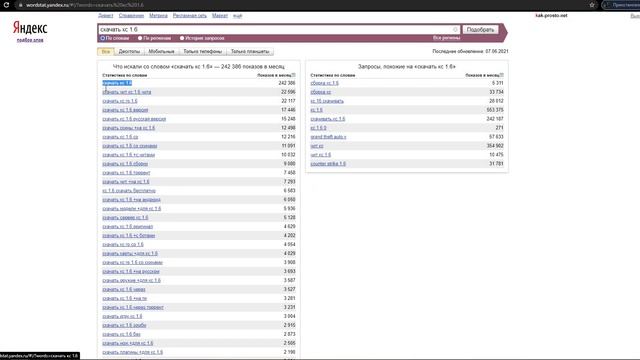Open 'скачать карты +для кс 1.6' link

[x=130, y=253]
